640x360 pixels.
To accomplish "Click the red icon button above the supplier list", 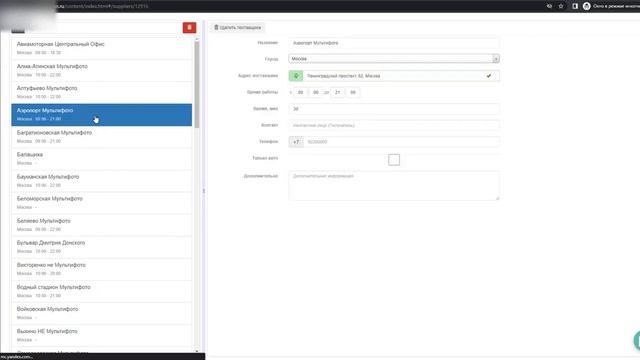I will click(189, 27).
